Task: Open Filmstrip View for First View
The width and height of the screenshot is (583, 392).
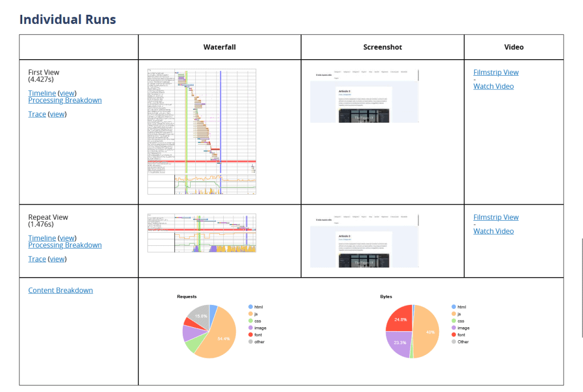Action: 496,72
